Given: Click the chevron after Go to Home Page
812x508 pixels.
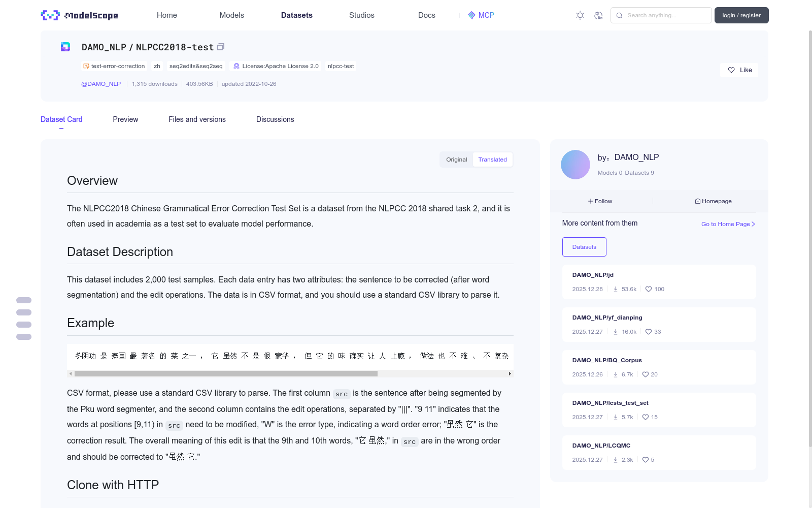Looking at the screenshot, I should [x=753, y=224].
